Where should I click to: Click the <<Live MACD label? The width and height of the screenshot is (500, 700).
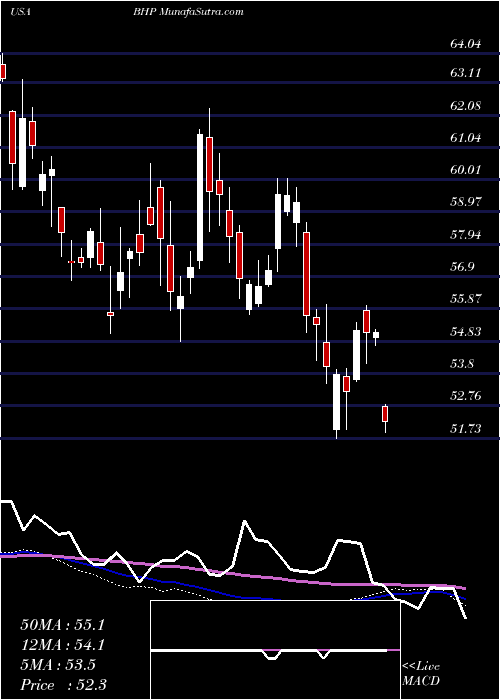click(421, 674)
